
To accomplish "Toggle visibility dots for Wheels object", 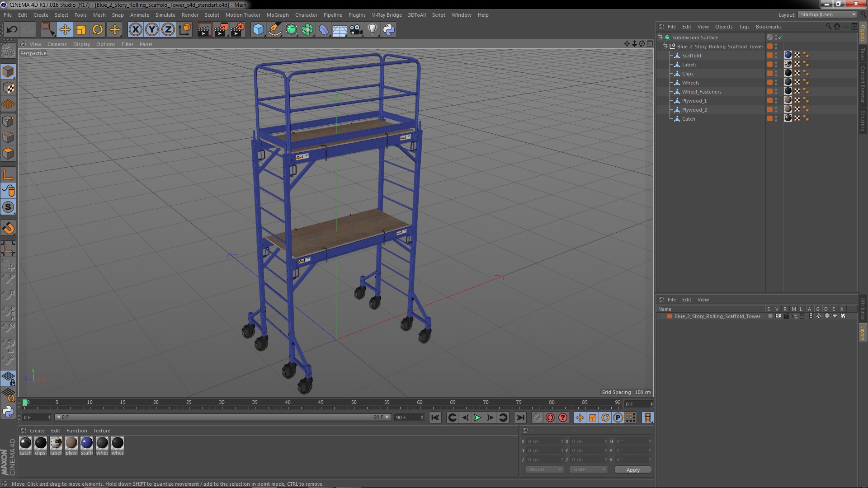I will (x=776, y=82).
